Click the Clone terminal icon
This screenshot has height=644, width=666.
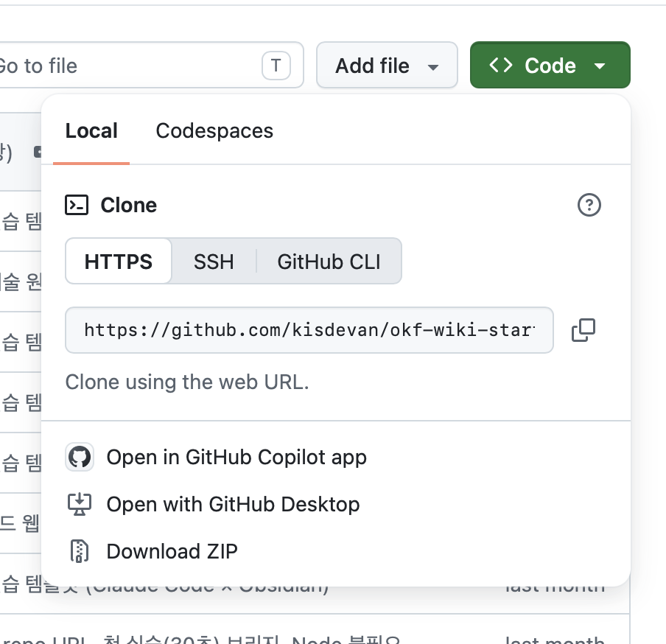pyautogui.click(x=77, y=205)
